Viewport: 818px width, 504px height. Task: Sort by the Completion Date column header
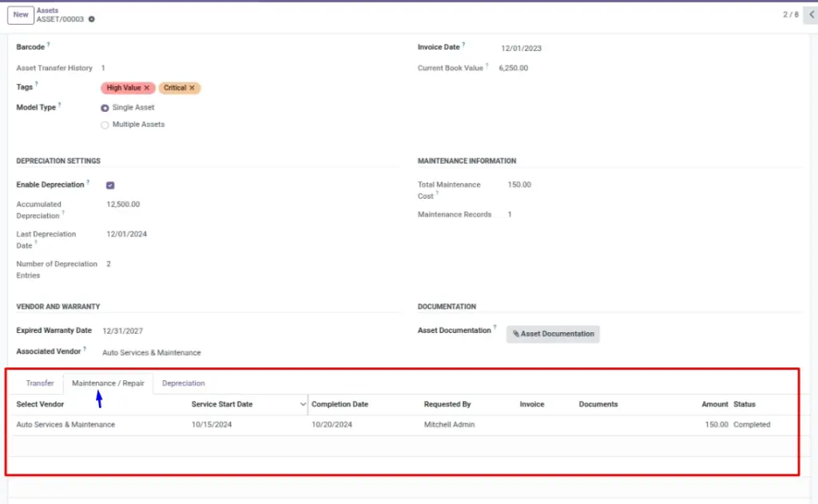point(340,404)
